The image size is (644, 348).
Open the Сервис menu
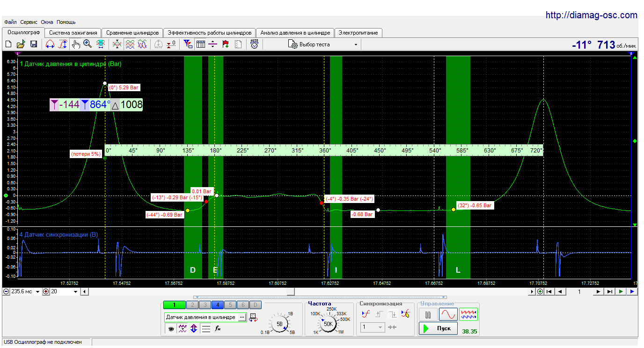click(x=29, y=22)
